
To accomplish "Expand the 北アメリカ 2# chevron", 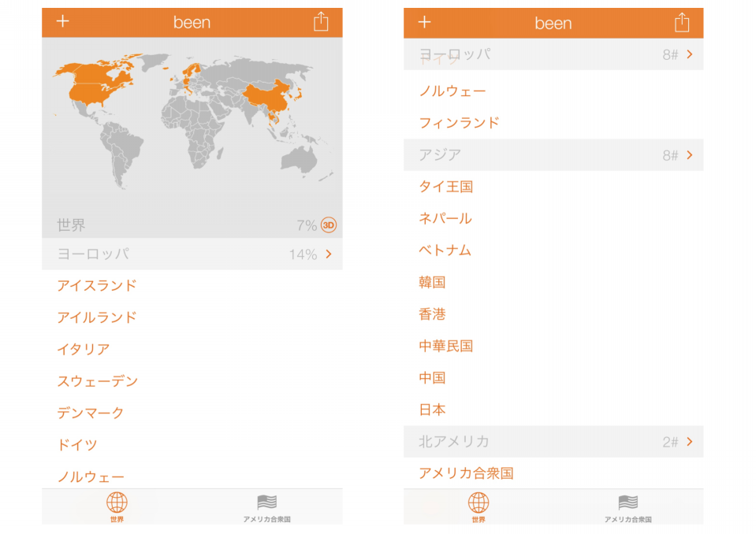I will point(690,442).
